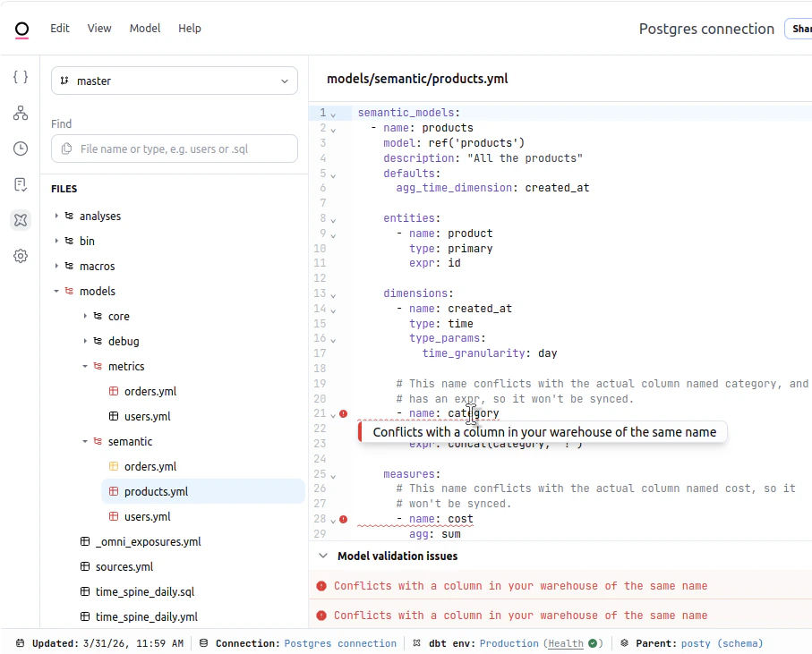The width and height of the screenshot is (812, 654).
Task: Select the dbt sidebar icon
Action: click(x=21, y=220)
